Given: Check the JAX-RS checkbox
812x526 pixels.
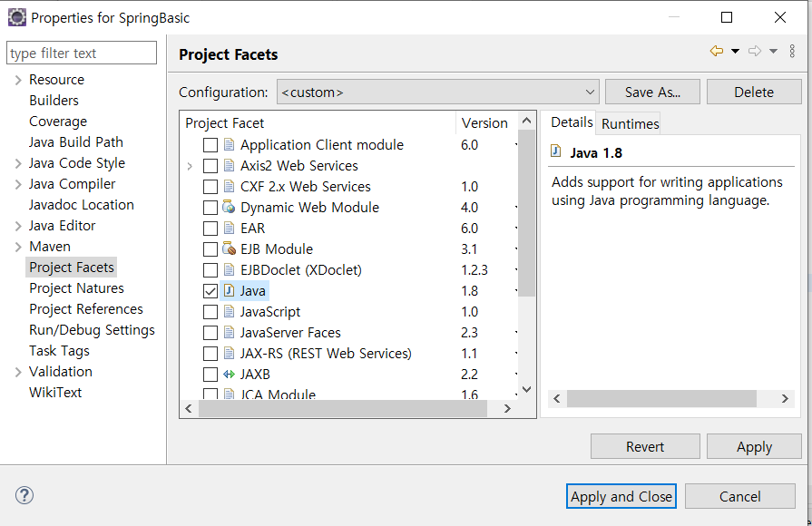Looking at the screenshot, I should 210,354.
